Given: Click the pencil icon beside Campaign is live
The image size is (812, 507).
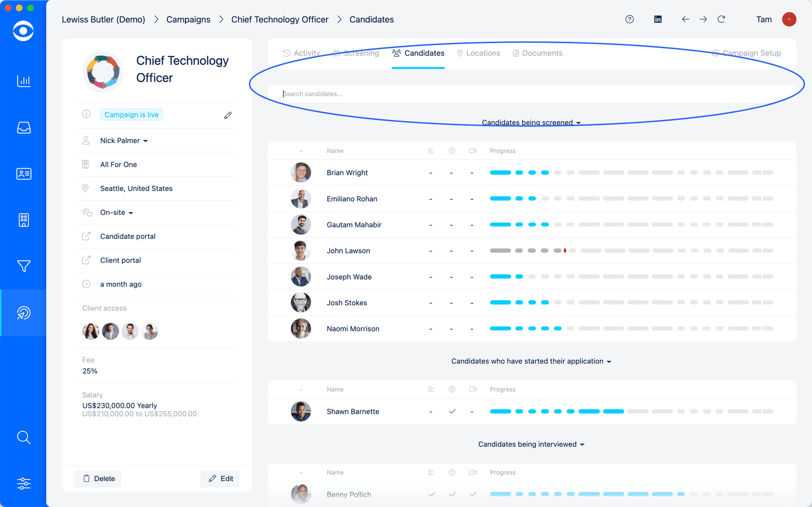Looking at the screenshot, I should [x=228, y=115].
